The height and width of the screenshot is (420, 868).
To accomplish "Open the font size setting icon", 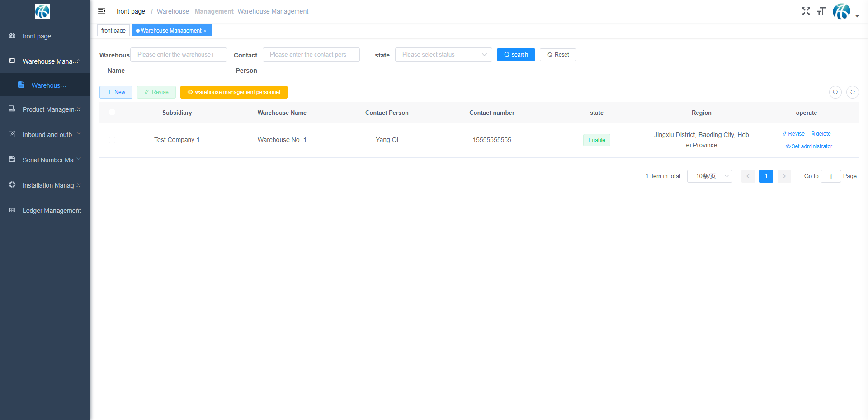I will (821, 11).
